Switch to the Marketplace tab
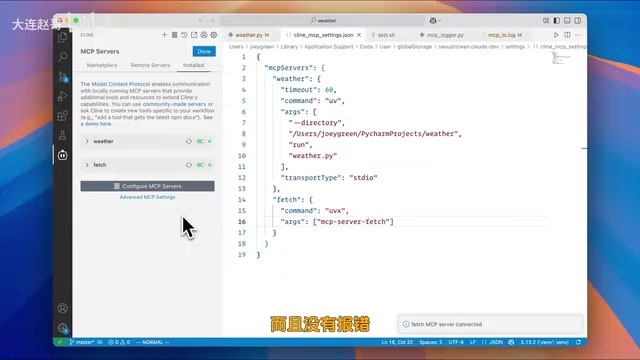 click(x=102, y=65)
